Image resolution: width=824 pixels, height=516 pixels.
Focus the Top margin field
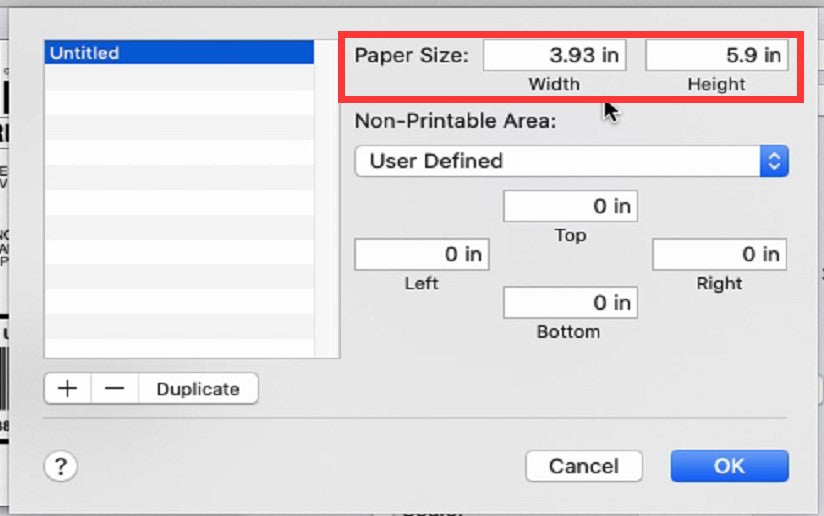coord(570,207)
